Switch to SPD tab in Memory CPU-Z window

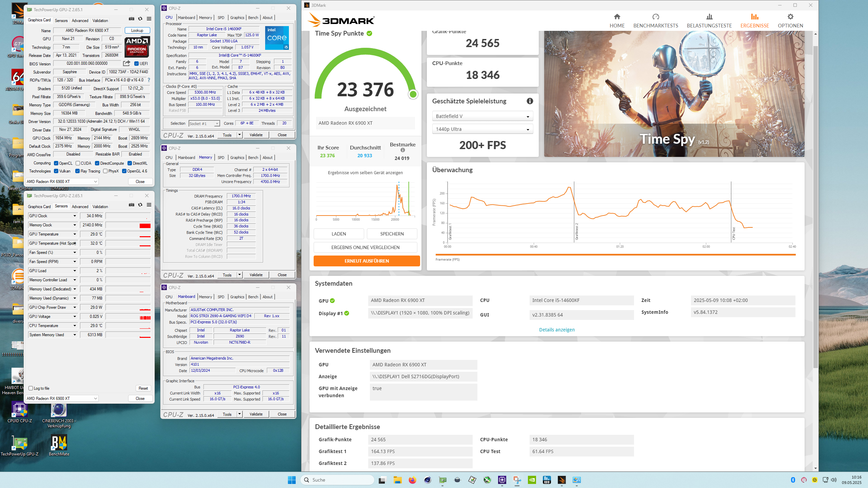click(221, 158)
